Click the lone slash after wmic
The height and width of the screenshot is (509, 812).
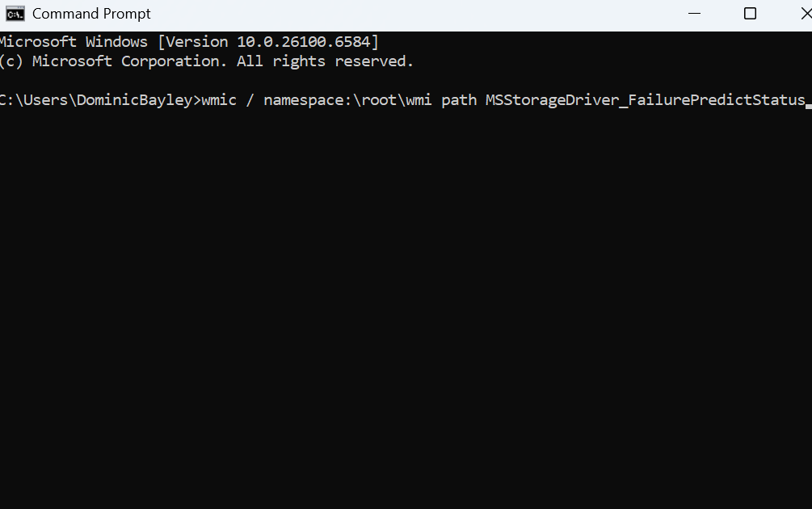click(250, 100)
